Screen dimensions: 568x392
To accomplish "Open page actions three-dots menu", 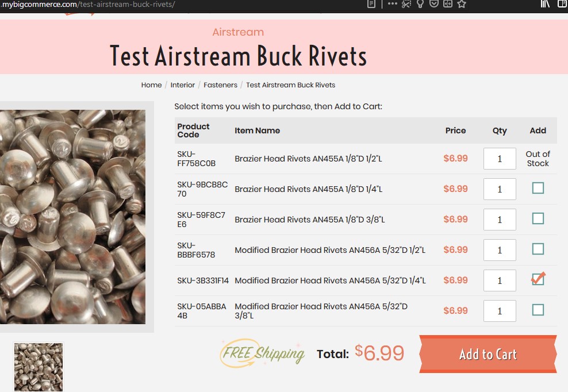I will [392, 4].
